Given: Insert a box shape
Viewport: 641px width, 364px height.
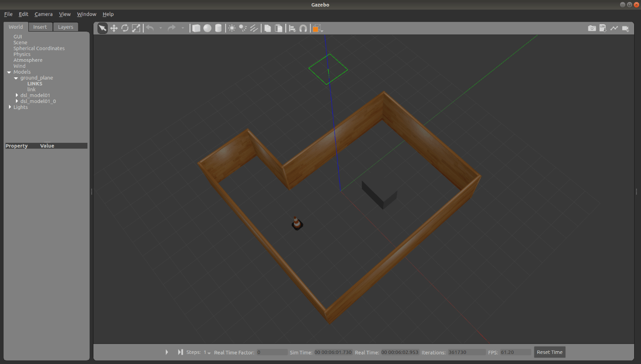Looking at the screenshot, I should (196, 28).
